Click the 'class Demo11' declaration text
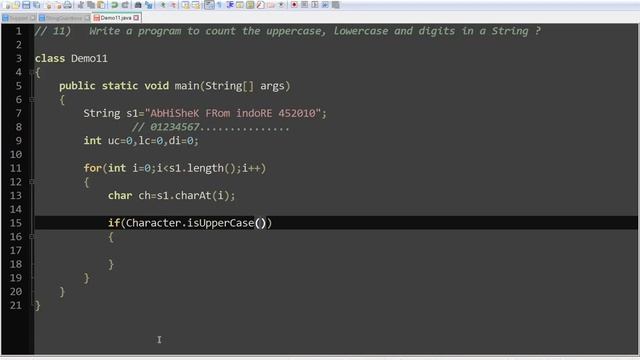 pyautogui.click(x=71, y=58)
